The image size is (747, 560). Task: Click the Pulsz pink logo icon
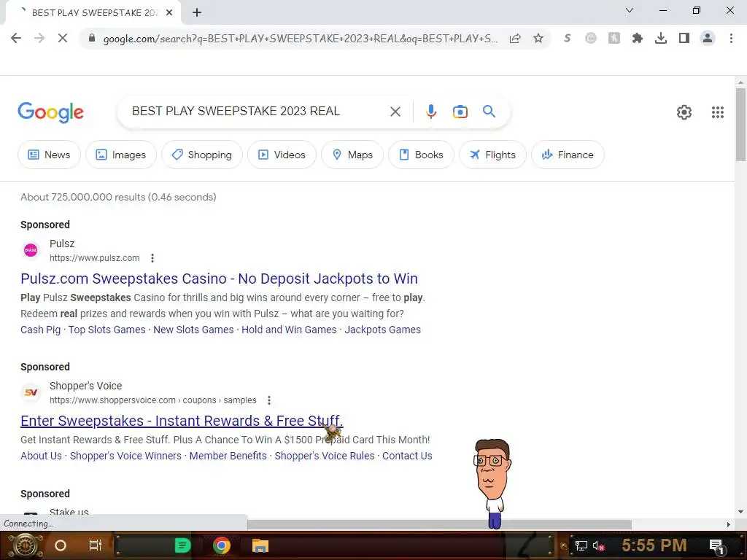pyautogui.click(x=31, y=250)
